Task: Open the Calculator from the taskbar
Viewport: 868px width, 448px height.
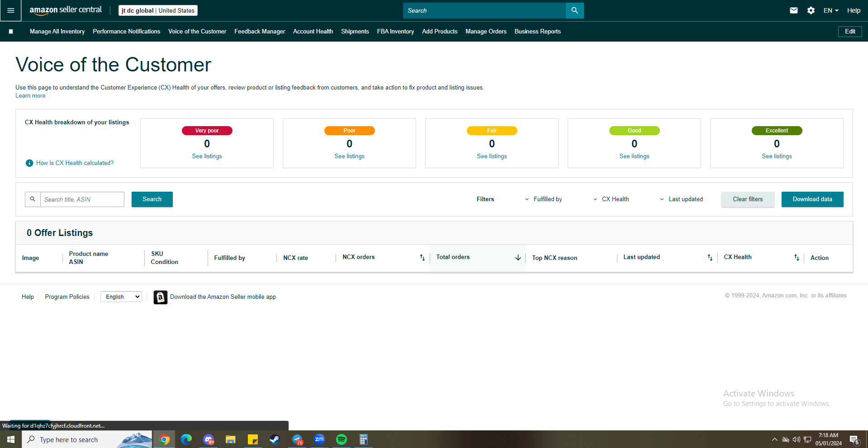Action: 363,439
